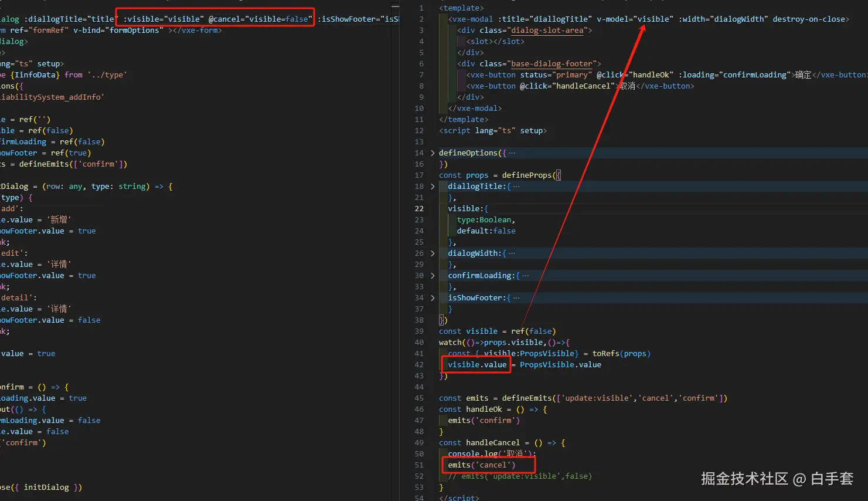Click "const handleOk" on line 46
868x501 pixels.
[471, 409]
